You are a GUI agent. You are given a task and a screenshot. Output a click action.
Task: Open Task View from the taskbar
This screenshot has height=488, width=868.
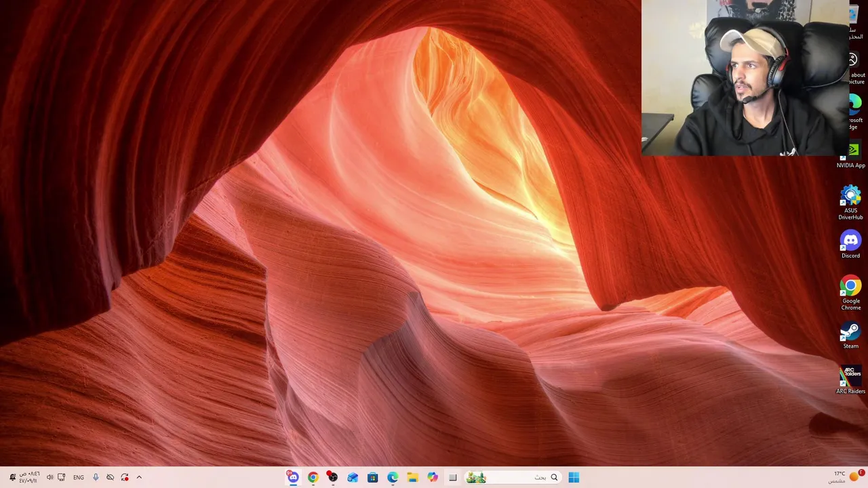(x=452, y=477)
